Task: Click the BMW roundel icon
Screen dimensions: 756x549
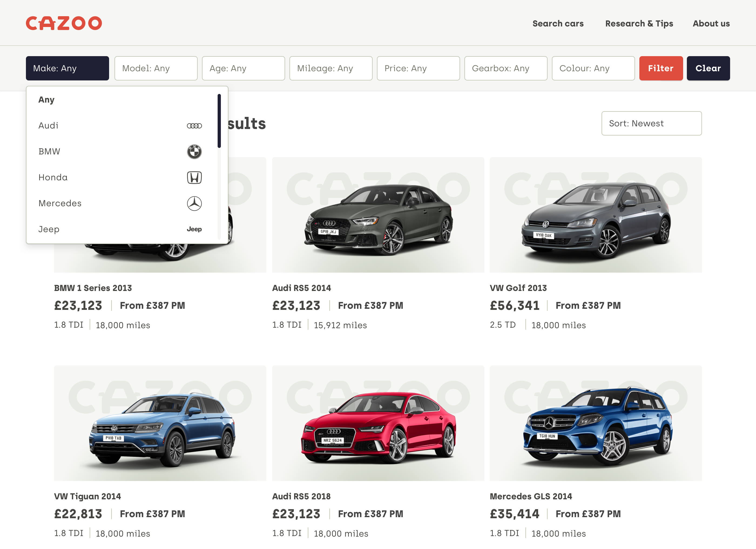Action: coord(194,152)
